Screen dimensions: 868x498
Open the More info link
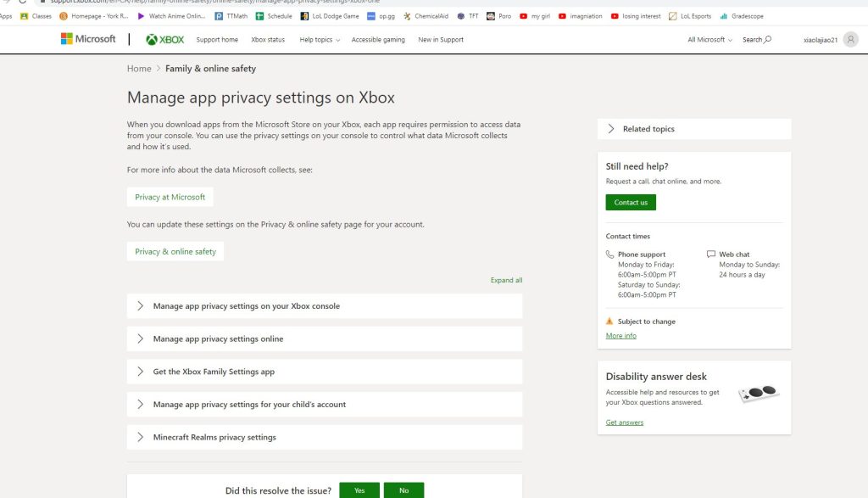[x=620, y=335]
